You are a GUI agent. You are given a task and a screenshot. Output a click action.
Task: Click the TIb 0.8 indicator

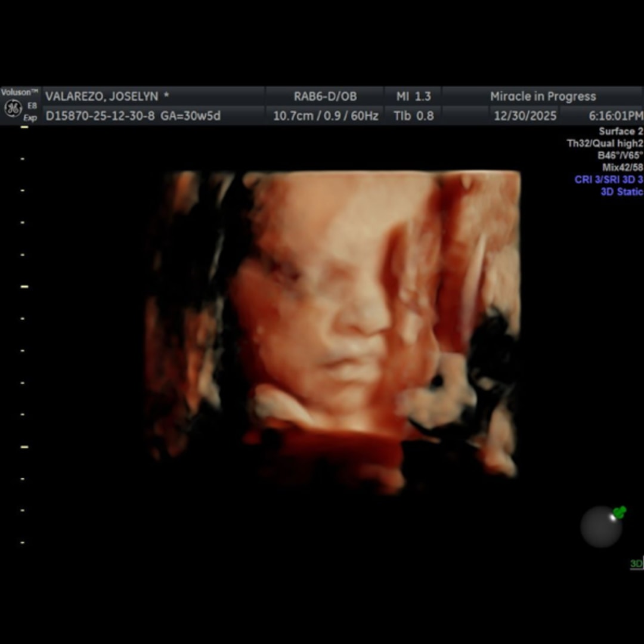coord(413,116)
